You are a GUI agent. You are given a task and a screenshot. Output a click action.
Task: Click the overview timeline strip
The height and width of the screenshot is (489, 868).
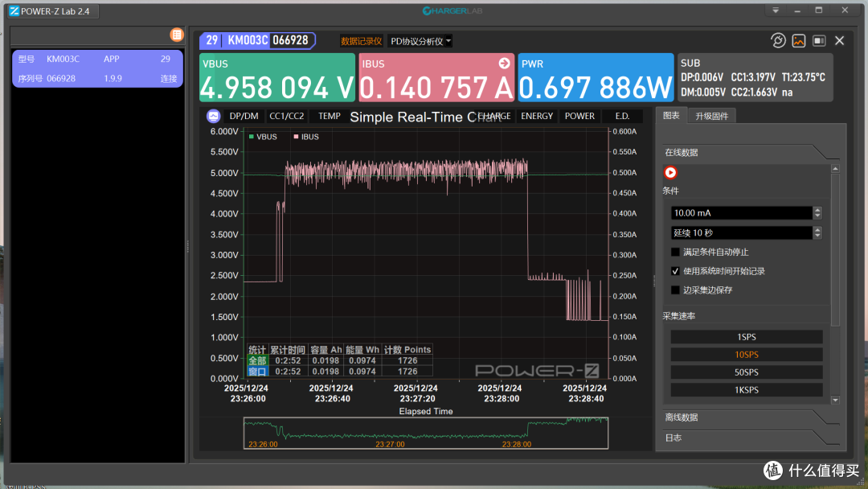click(x=426, y=433)
